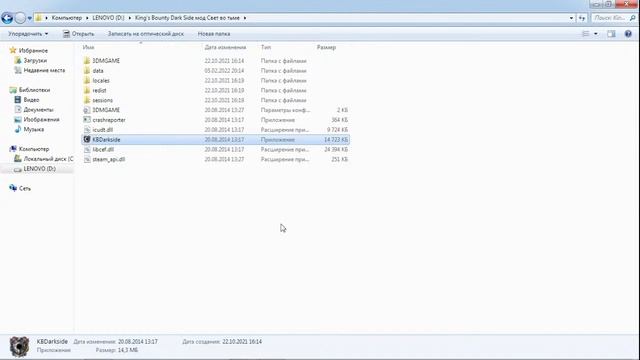The height and width of the screenshot is (360, 640).
Task: Sort by the Тип column header
Action: pyautogui.click(x=266, y=47)
